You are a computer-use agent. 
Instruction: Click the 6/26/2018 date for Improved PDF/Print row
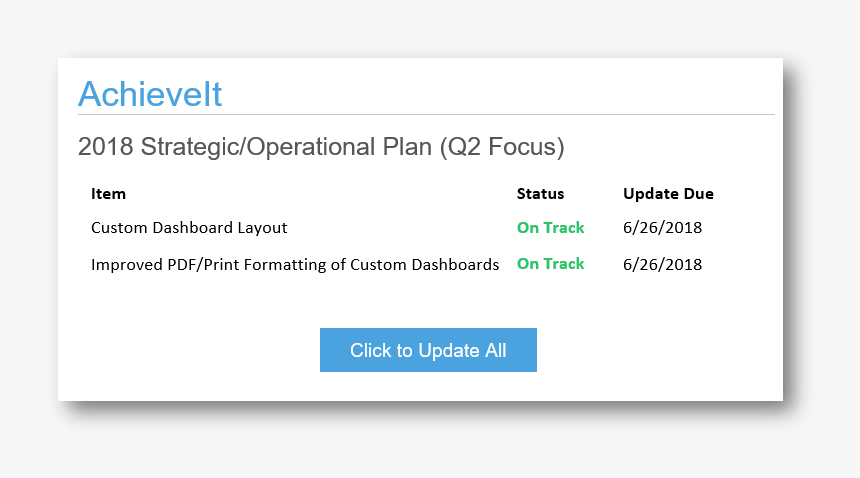pos(662,265)
